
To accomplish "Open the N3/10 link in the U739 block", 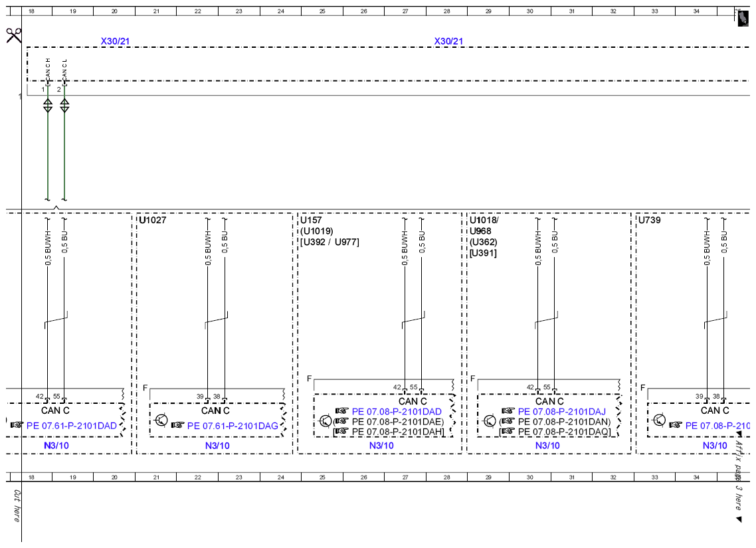I will (715, 446).
